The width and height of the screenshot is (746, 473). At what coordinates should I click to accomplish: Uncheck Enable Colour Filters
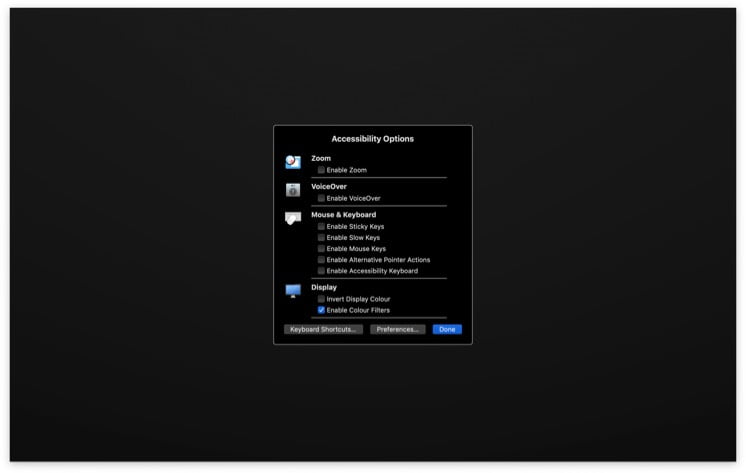[321, 310]
